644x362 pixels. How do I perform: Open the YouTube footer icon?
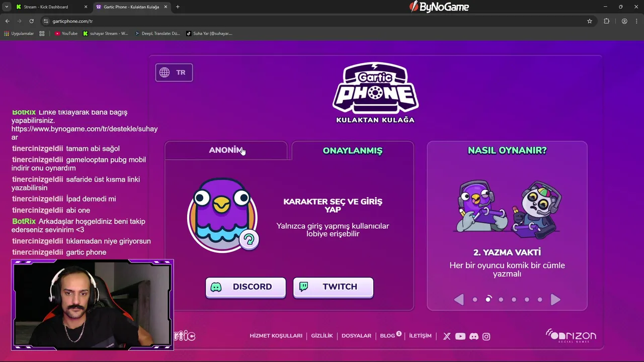[x=460, y=336]
